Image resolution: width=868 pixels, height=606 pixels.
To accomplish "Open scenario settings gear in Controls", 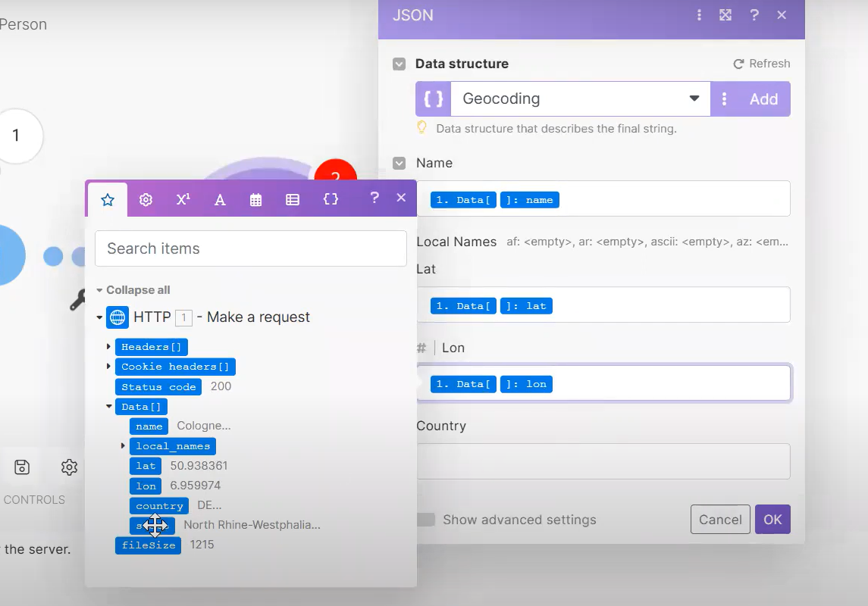I will click(x=69, y=467).
